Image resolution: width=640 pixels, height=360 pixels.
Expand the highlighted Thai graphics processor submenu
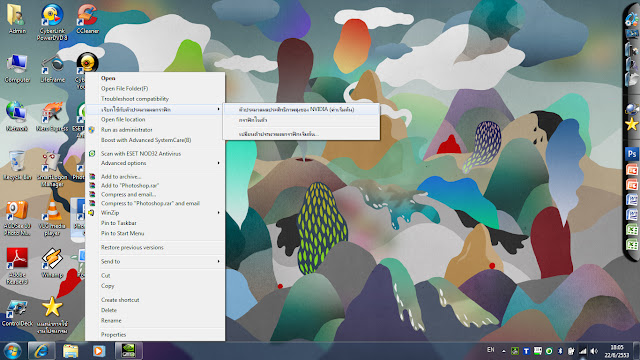[x=155, y=109]
